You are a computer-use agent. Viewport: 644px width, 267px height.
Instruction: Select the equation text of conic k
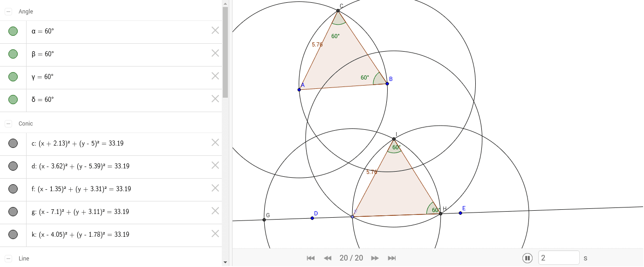click(81, 234)
